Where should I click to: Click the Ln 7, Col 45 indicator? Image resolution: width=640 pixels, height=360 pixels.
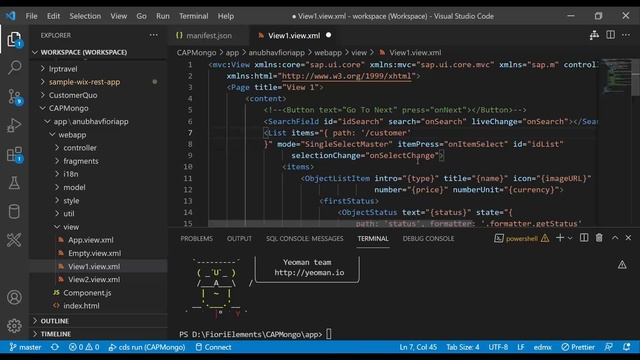tap(418, 347)
